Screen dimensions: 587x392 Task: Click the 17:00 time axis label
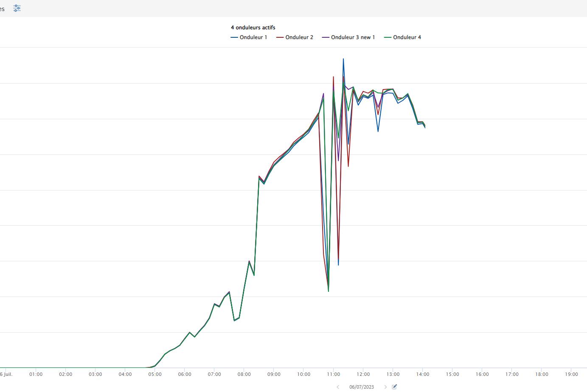point(512,374)
